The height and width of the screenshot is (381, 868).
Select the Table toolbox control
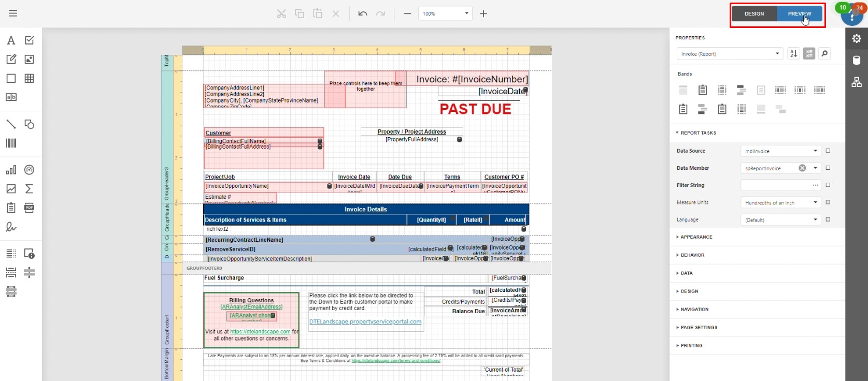pos(30,78)
